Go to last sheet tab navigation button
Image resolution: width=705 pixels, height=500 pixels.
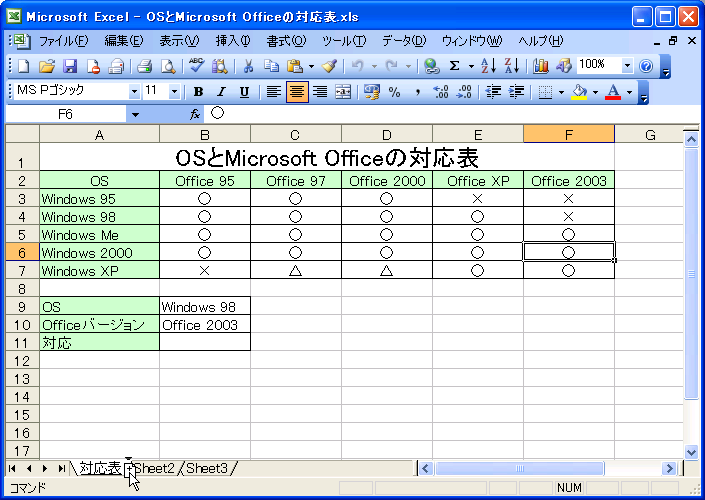[62, 469]
